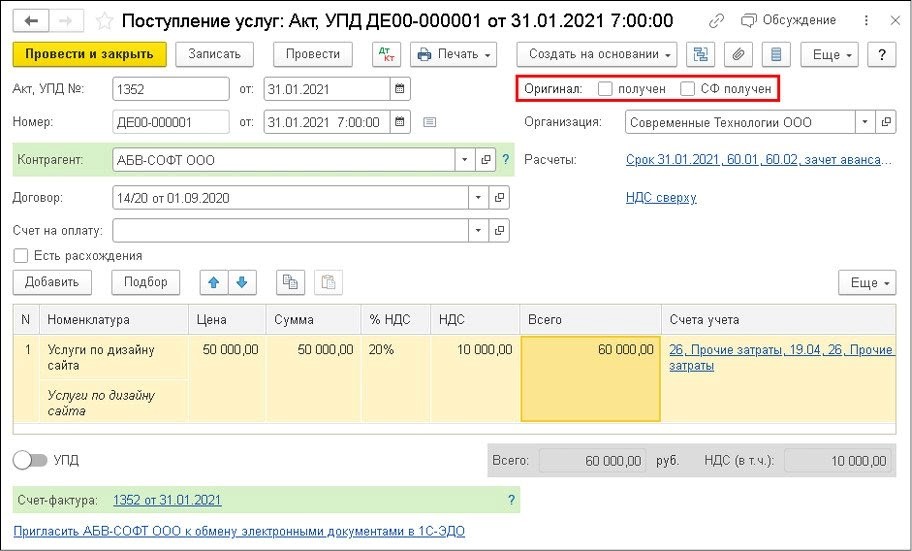Copy link using the chain icon
Image resolution: width=912 pixels, height=551 pixels.
click(716, 20)
